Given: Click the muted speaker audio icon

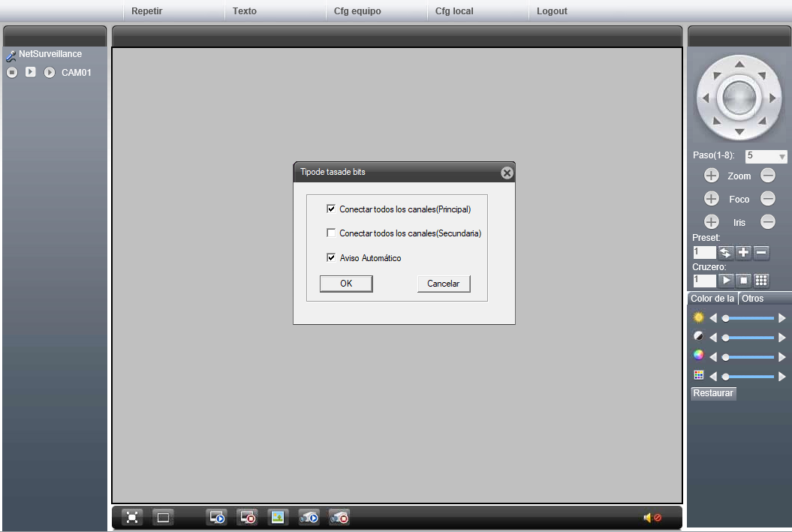Looking at the screenshot, I should coord(652,518).
